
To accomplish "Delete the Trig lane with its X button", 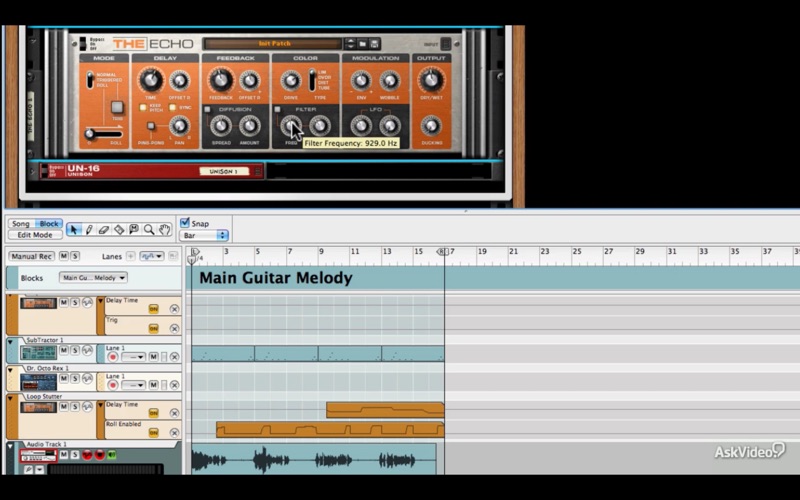I will [x=174, y=329].
